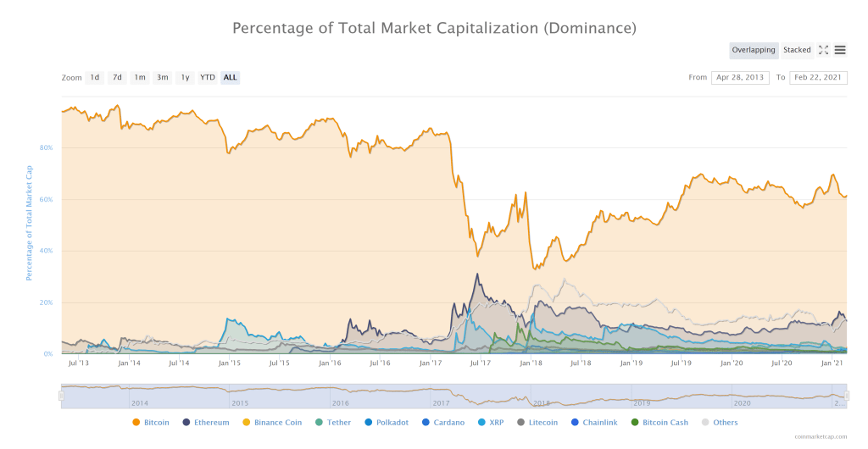Click the Chainlink legend marker

[576, 422]
